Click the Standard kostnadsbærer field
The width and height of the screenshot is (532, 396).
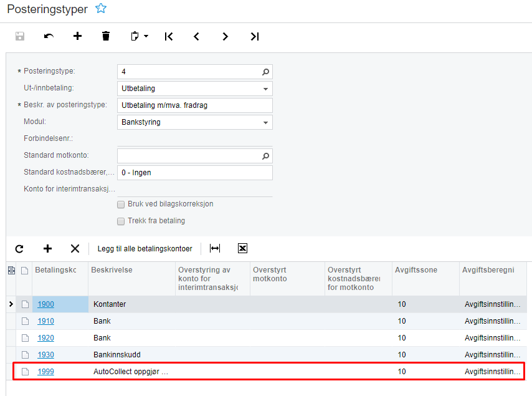point(195,173)
